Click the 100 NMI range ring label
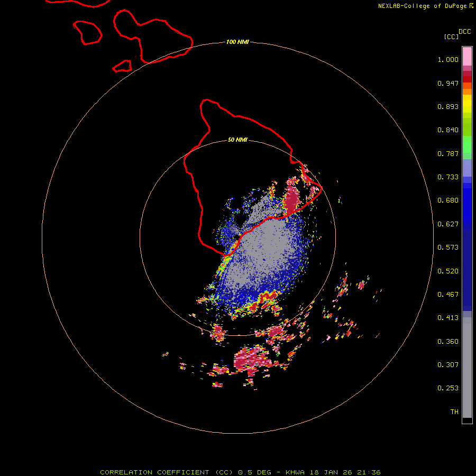This screenshot has width=476, height=476. tap(237, 42)
